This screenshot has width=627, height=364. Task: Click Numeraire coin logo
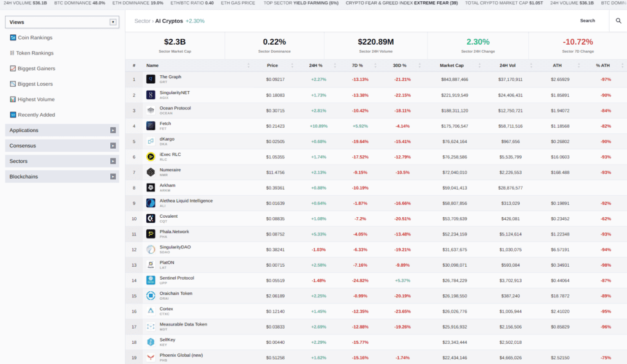pyautogui.click(x=151, y=172)
